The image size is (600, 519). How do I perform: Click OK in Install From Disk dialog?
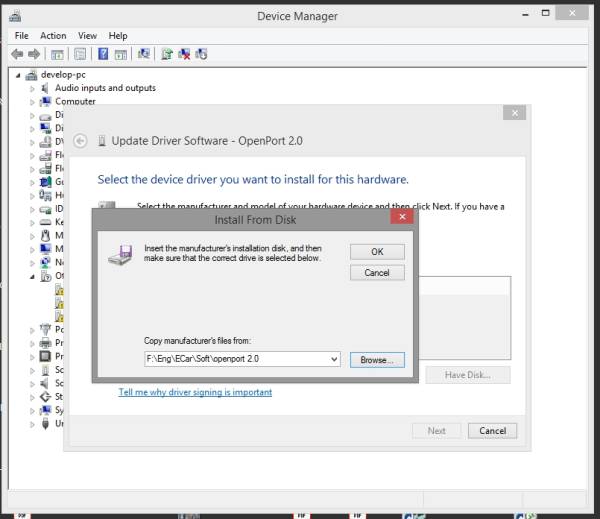pos(377,252)
